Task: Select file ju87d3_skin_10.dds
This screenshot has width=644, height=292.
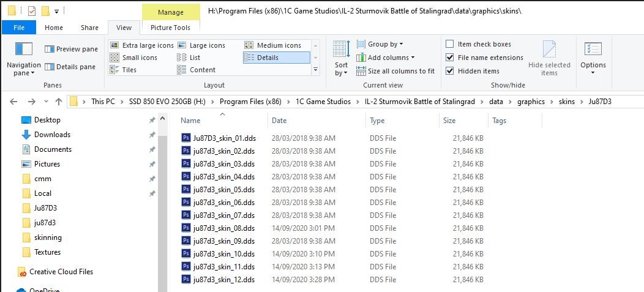Action: point(224,254)
